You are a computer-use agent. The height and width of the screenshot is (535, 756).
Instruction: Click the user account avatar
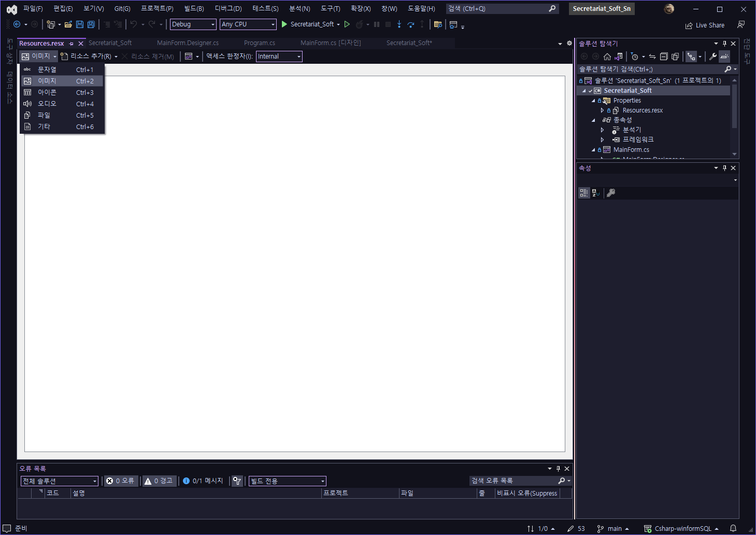coord(669,9)
